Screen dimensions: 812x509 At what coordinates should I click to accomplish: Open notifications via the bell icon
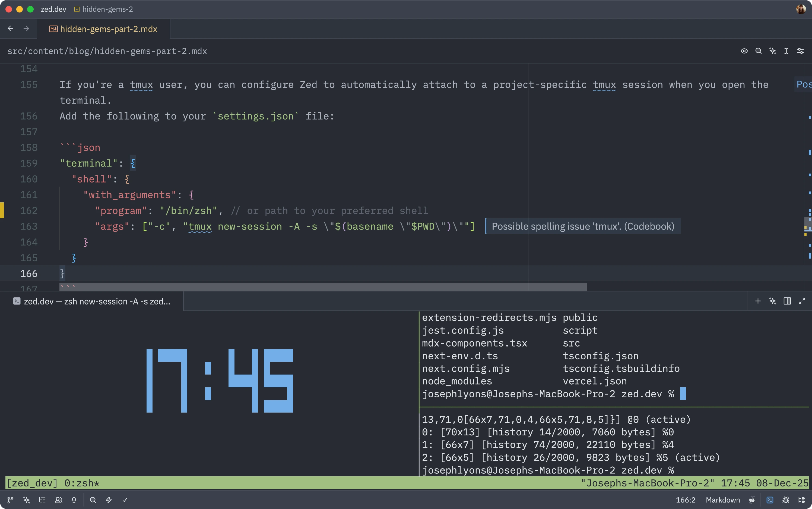(x=74, y=500)
